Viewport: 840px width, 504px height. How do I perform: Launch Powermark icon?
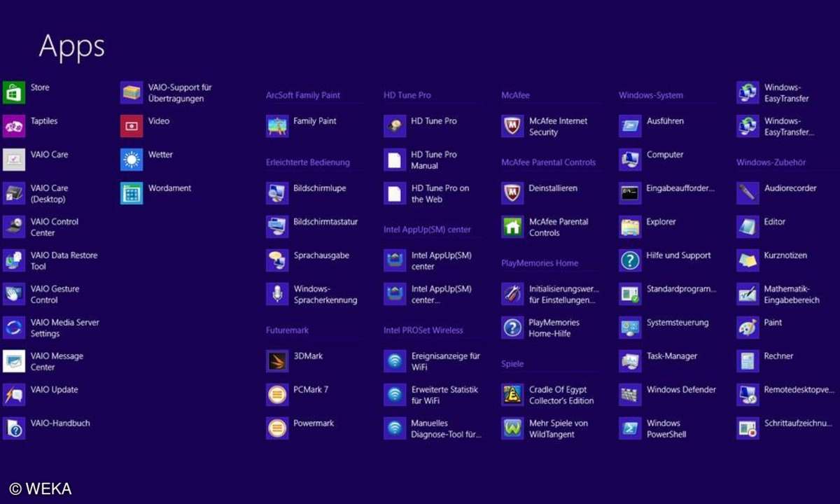tap(277, 428)
